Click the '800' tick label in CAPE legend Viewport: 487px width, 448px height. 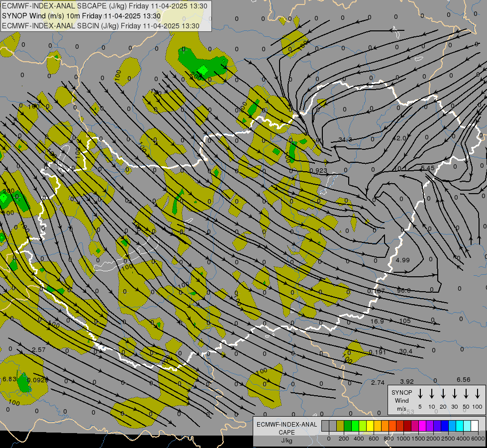click(x=389, y=439)
